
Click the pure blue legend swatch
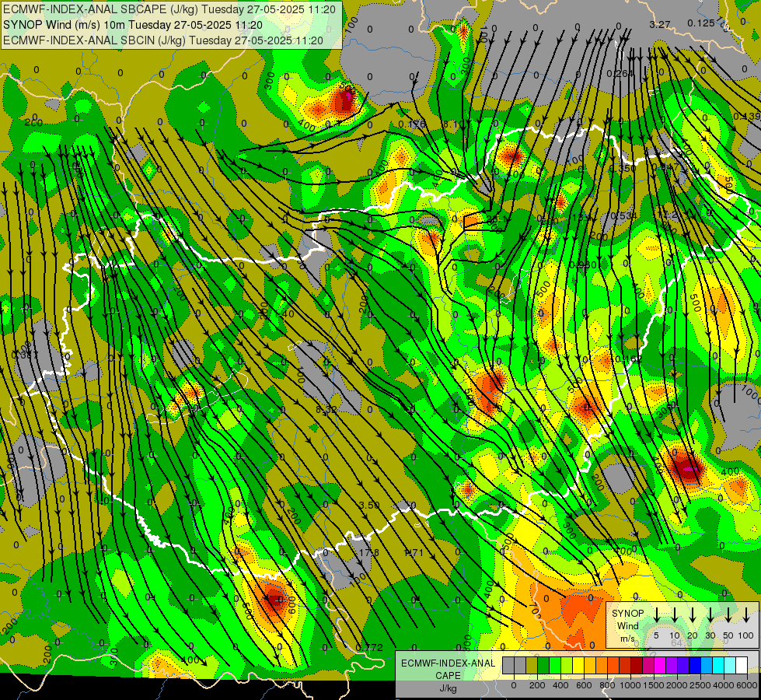tap(695, 665)
